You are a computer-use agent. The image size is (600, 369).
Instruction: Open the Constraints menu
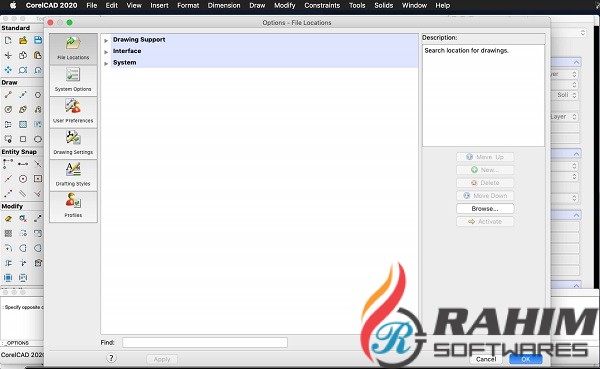pyautogui.click(x=322, y=5)
